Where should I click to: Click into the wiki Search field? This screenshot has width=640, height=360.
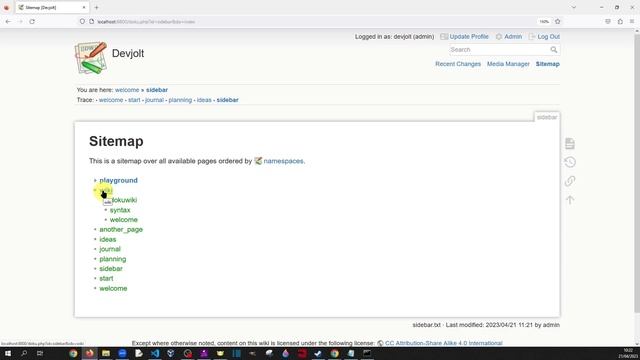(x=499, y=50)
